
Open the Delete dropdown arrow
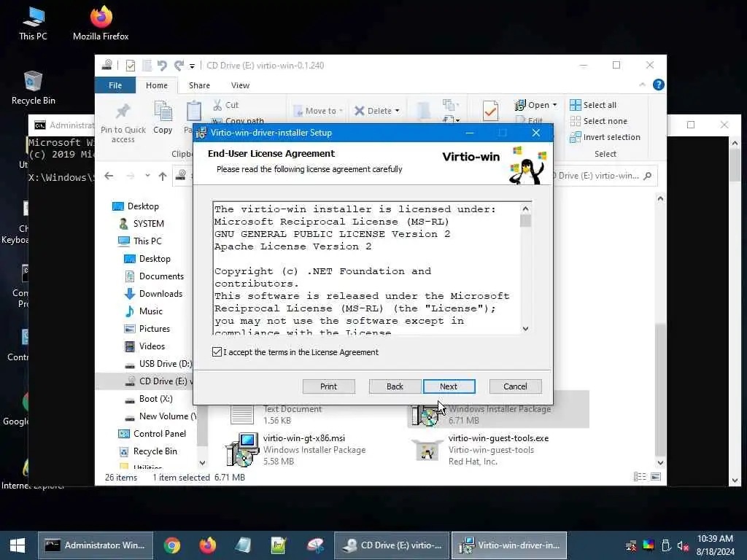pyautogui.click(x=398, y=111)
